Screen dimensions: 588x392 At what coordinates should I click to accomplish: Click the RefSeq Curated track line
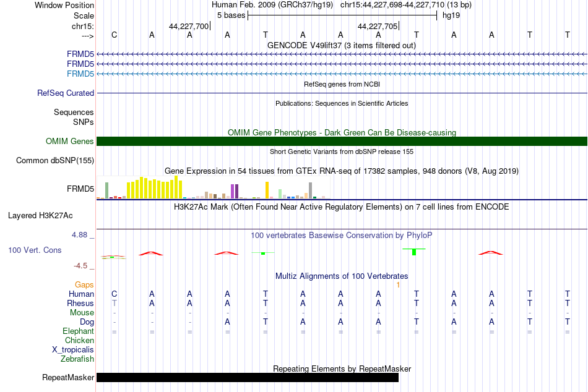tap(342, 93)
